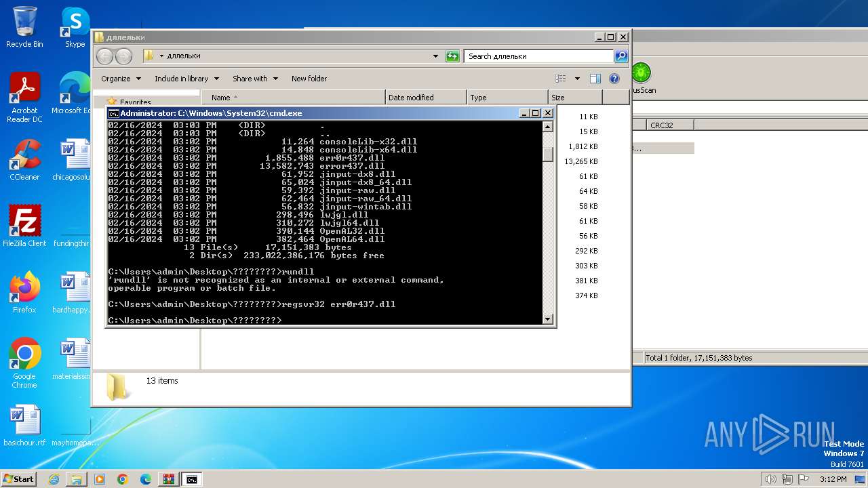Select Favorites in the navigation pane
This screenshot has width=868, height=488.
(135, 102)
